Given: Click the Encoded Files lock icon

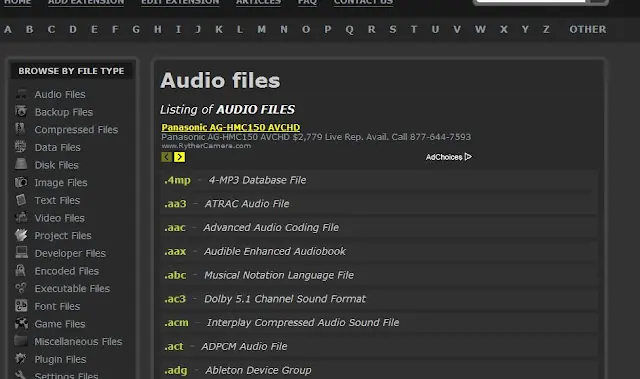Looking at the screenshot, I should click(20, 270).
